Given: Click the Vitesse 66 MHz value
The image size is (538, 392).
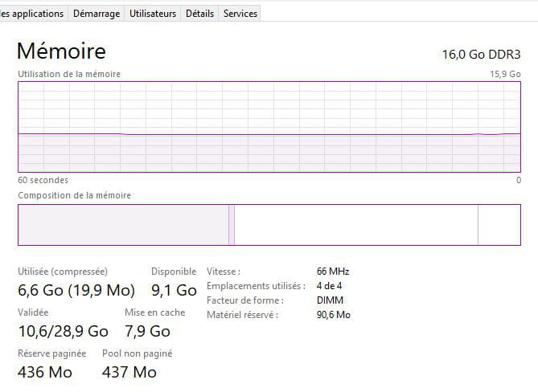Looking at the screenshot, I should [333, 272].
